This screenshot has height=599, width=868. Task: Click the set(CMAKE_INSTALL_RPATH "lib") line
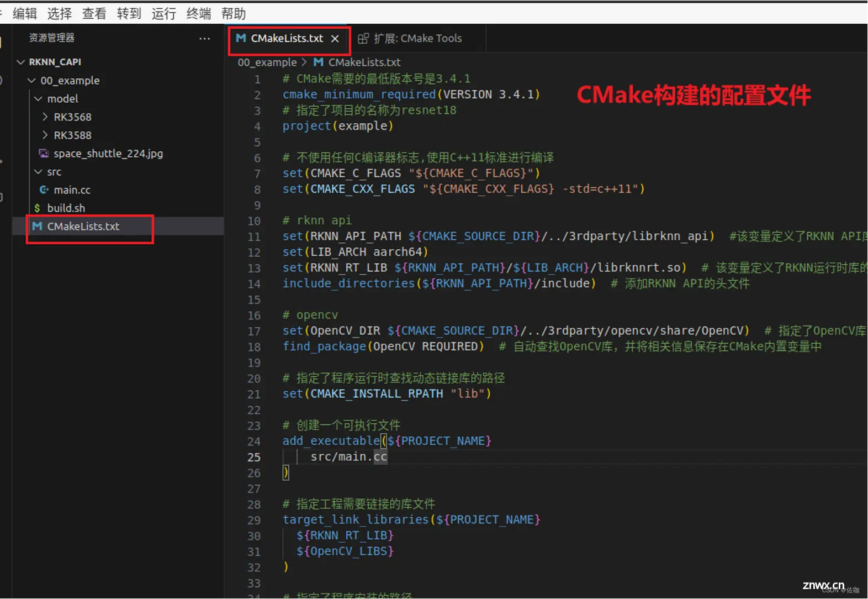coord(387,394)
